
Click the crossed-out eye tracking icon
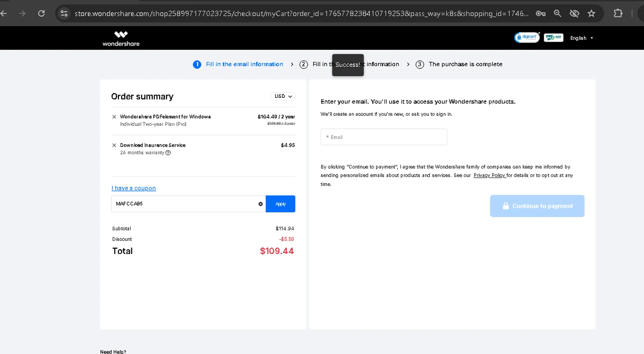[x=574, y=13]
